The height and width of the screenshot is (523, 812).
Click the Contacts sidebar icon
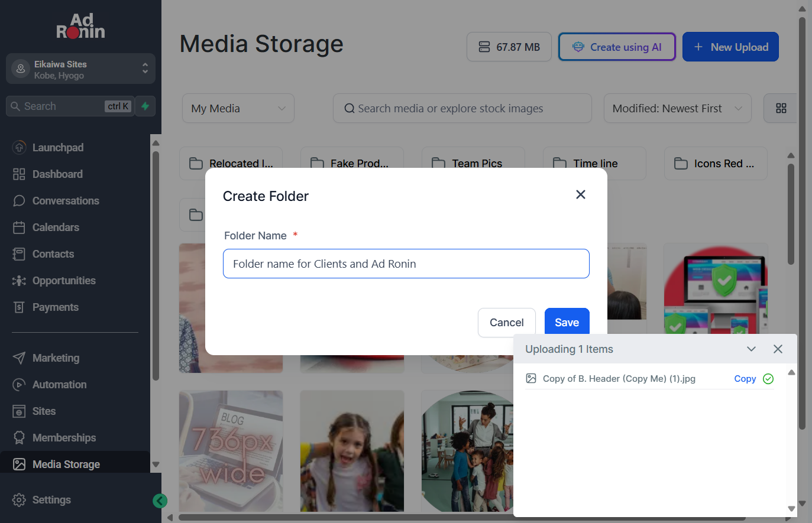(19, 254)
